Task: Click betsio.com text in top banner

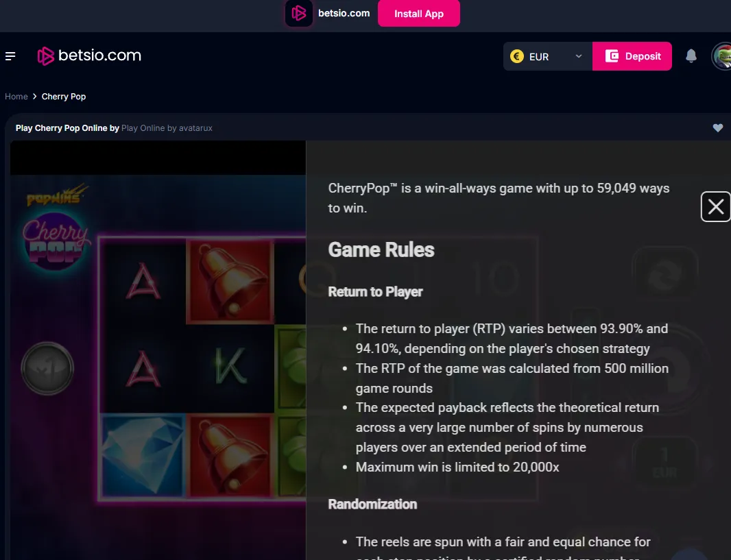Action: 344,13
